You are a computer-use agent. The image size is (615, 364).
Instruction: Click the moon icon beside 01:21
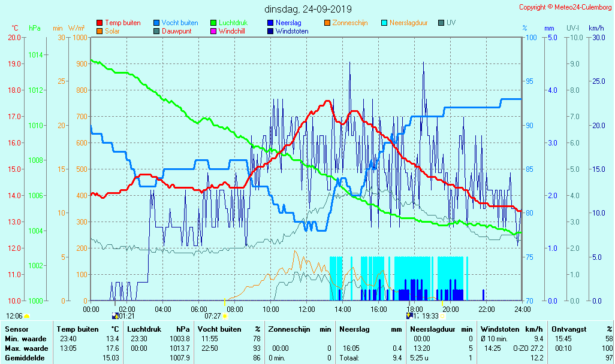coord(114,316)
